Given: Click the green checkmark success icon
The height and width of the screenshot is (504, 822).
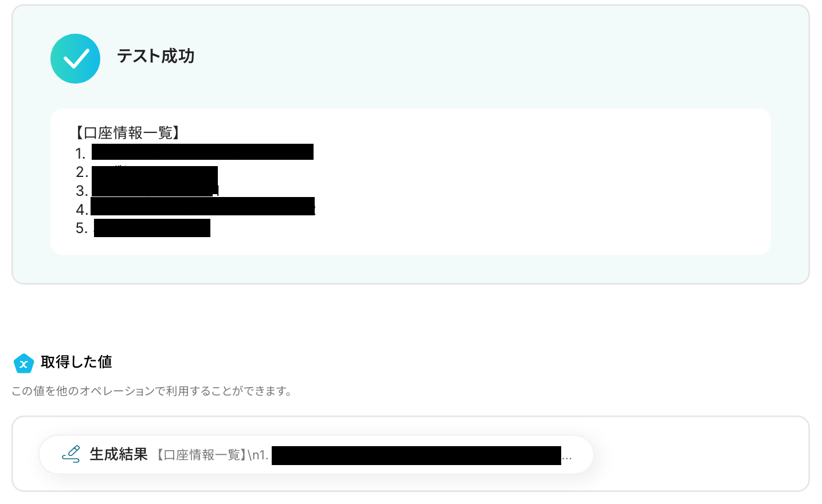Looking at the screenshot, I should (x=75, y=58).
